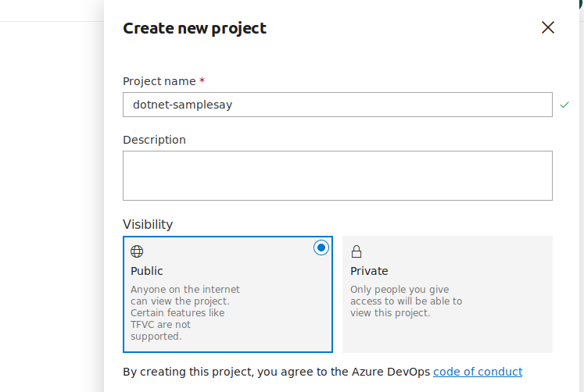
Task: Click the Visibility section heading
Action: pos(148,224)
